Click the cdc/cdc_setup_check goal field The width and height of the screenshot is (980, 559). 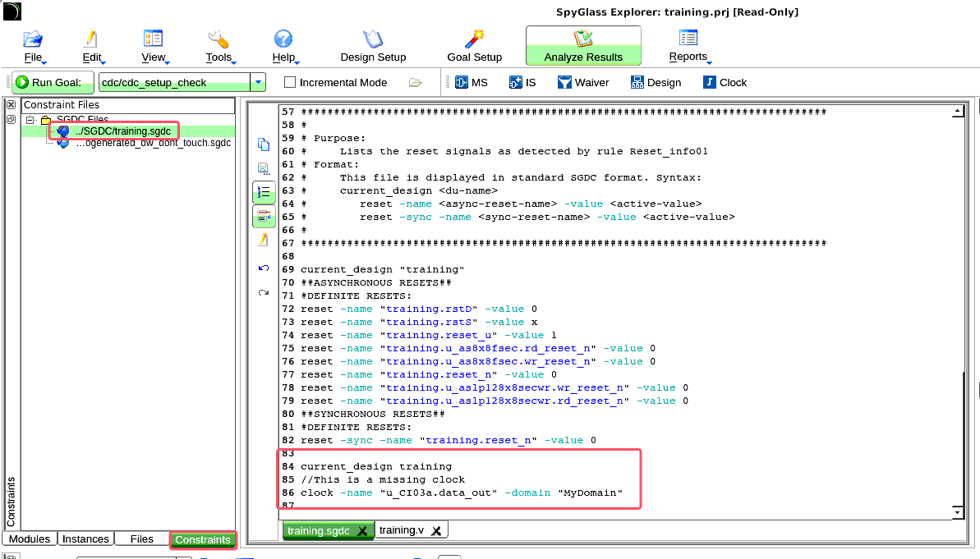[174, 82]
